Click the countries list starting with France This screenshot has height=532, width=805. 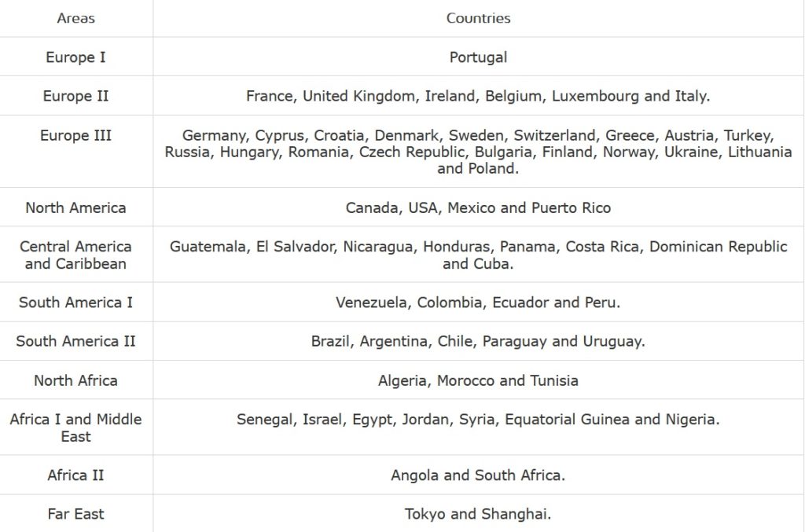[x=478, y=97]
